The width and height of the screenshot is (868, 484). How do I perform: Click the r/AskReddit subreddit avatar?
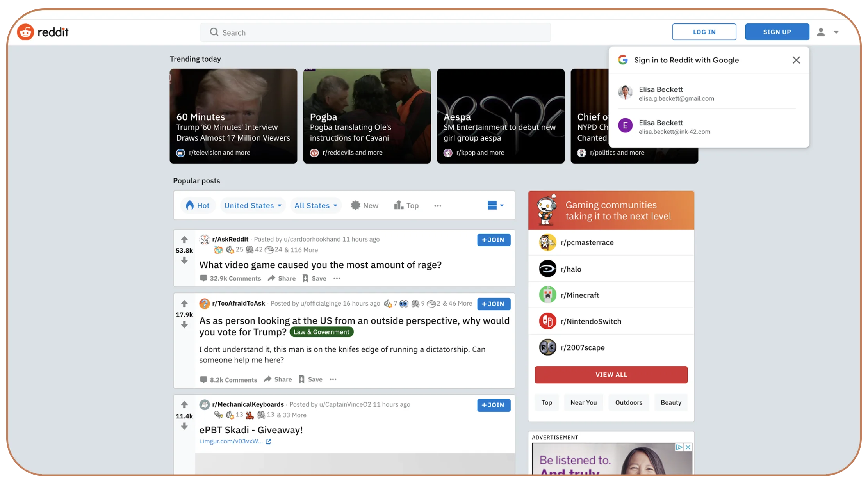click(205, 239)
